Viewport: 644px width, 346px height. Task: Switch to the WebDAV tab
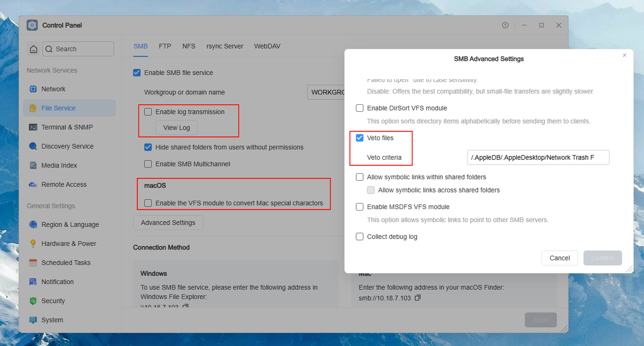tap(267, 46)
